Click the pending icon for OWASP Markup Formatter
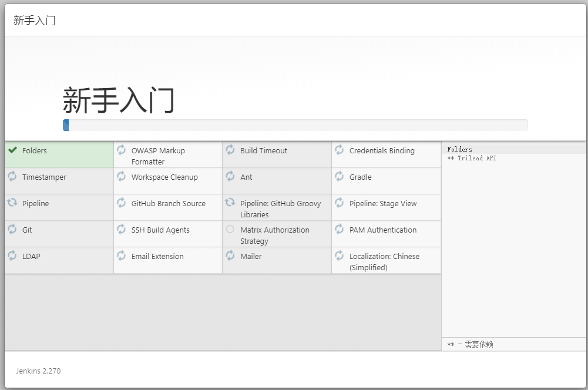588x390 pixels. pyautogui.click(x=121, y=150)
